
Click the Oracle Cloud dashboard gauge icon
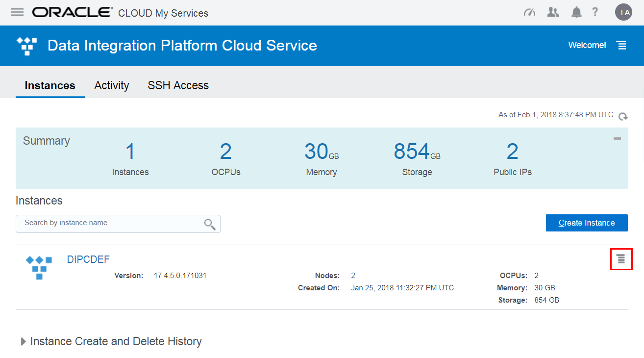[x=529, y=12]
